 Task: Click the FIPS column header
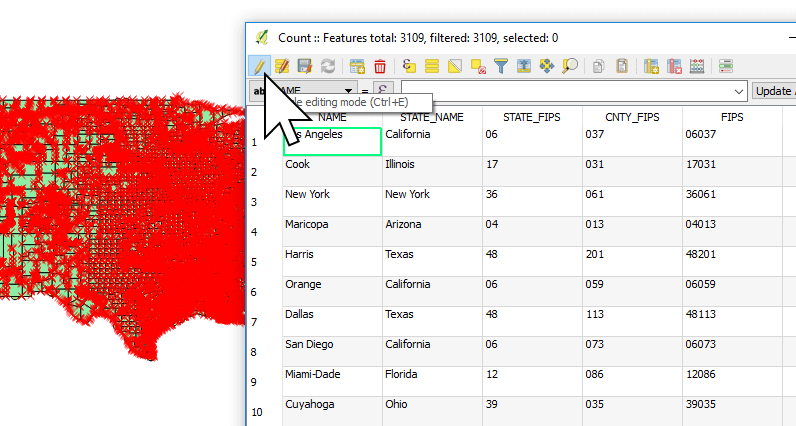732,117
